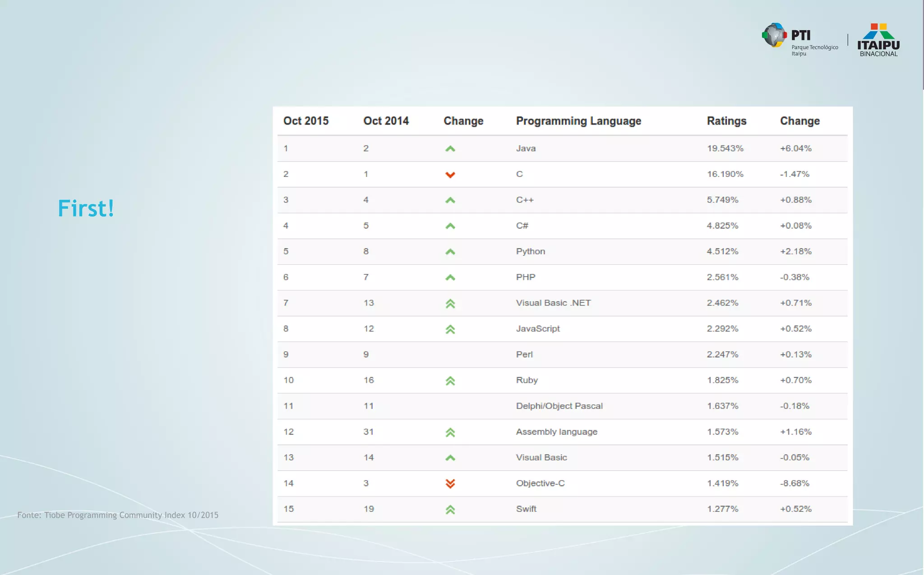This screenshot has width=924, height=575.
Task: Select the Assembly language cell
Action: 557,431
